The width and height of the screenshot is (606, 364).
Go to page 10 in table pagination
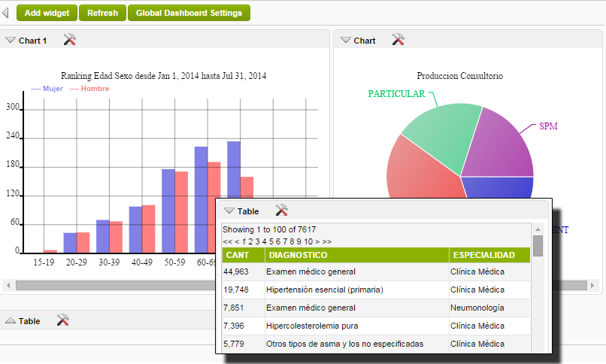pyautogui.click(x=308, y=241)
